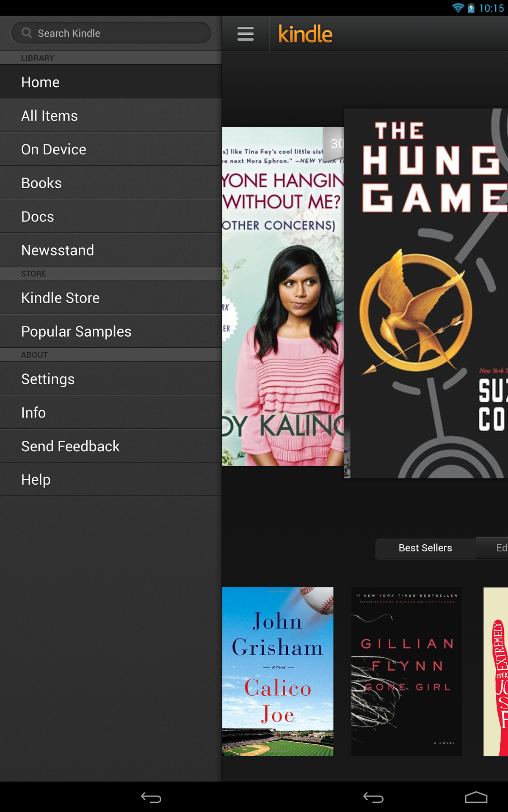508x812 pixels.
Task: Open Help from the sidebar
Action: point(111,480)
